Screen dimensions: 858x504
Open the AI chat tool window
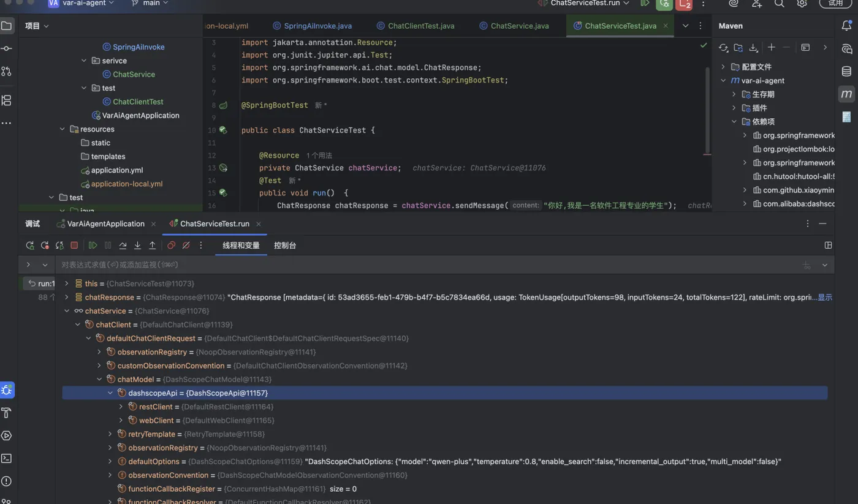click(x=846, y=48)
